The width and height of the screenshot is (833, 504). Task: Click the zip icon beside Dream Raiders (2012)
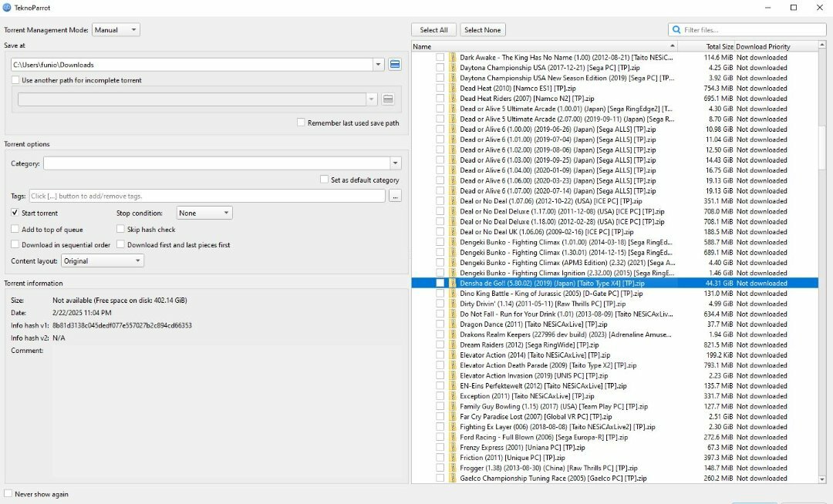(453, 344)
